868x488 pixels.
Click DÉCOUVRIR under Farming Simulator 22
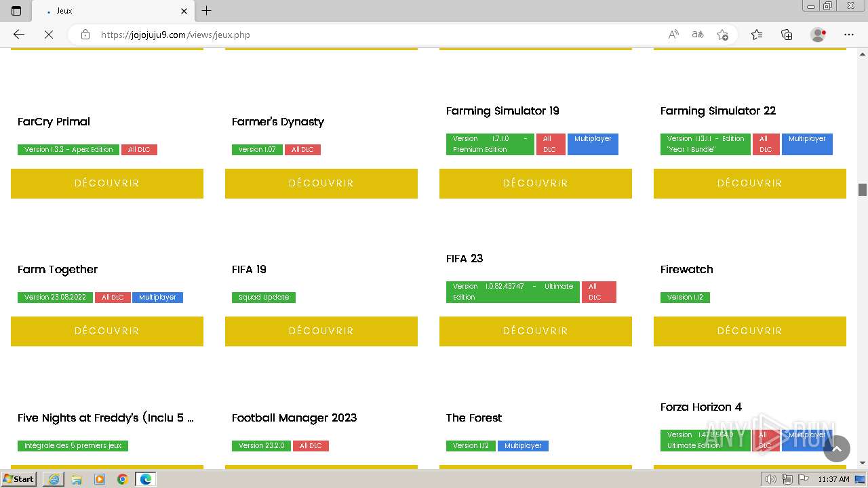750,184
